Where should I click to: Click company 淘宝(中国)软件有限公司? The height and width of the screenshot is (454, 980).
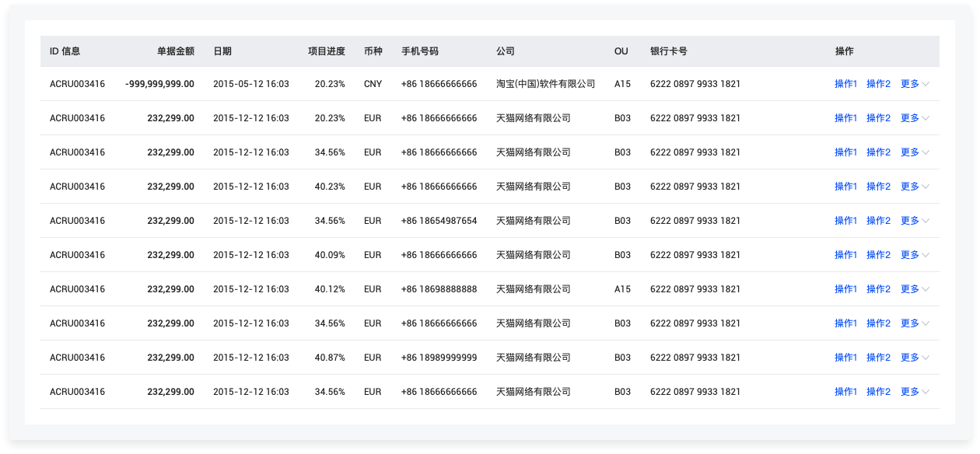(x=546, y=84)
